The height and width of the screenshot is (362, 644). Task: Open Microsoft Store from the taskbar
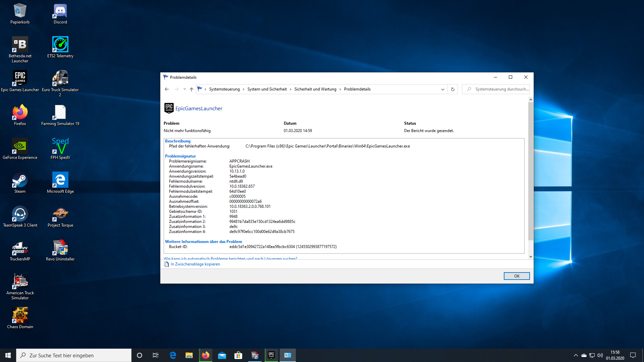point(238,355)
